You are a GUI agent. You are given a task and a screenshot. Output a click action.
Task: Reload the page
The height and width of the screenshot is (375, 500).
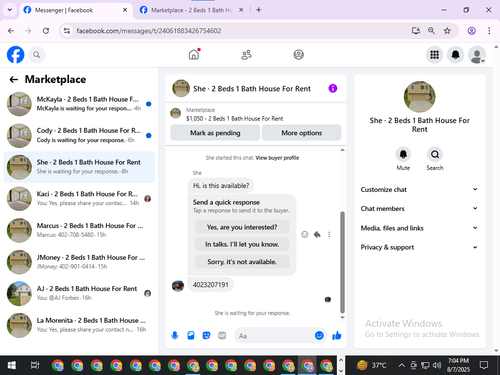tap(46, 31)
